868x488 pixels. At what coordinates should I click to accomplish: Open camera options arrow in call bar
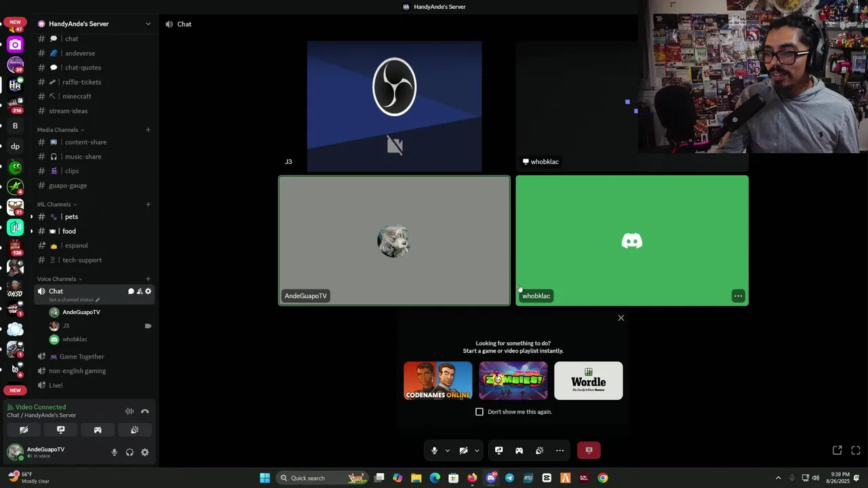coord(477,451)
